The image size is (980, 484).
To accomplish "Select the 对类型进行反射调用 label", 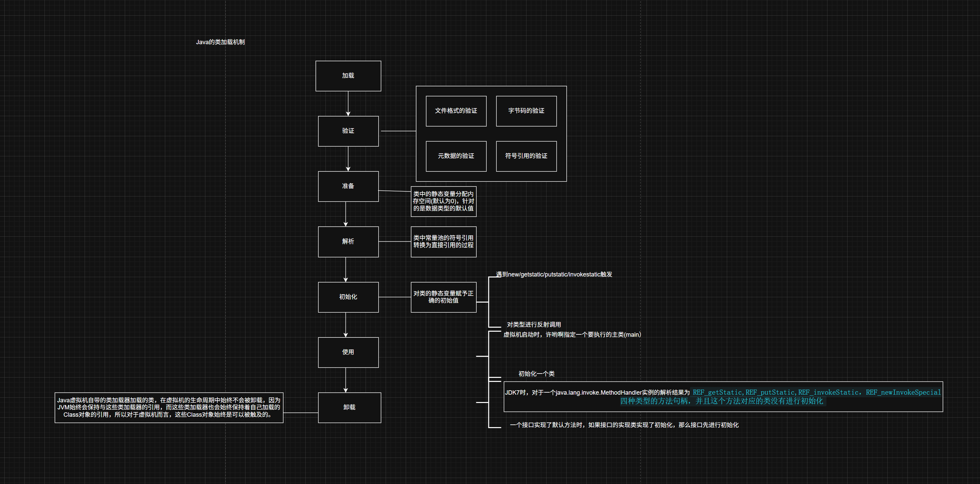I will (534, 325).
